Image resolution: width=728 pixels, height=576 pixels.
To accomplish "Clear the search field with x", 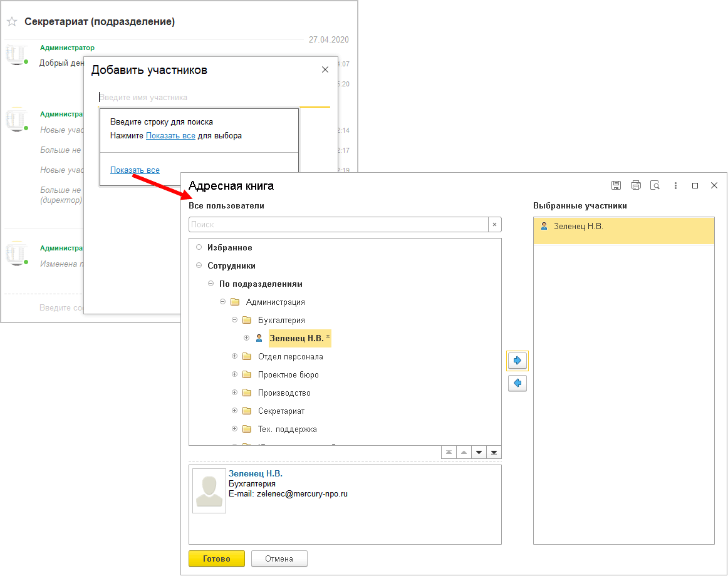I will pos(495,225).
